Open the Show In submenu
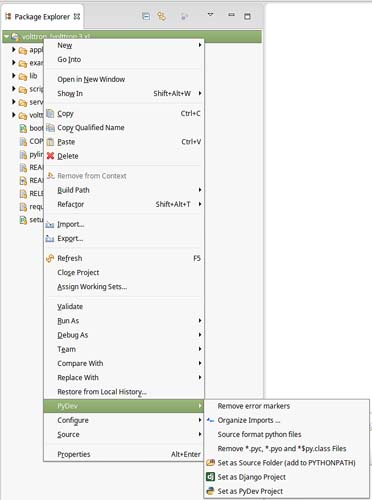The image size is (372, 500). (124, 93)
